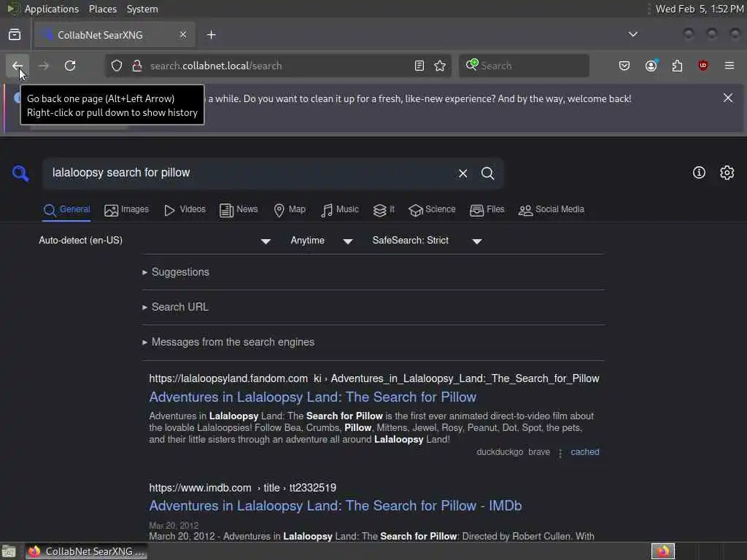The width and height of the screenshot is (747, 560).
Task: Click the show desktop icon in the taskbar
Action: click(9, 551)
